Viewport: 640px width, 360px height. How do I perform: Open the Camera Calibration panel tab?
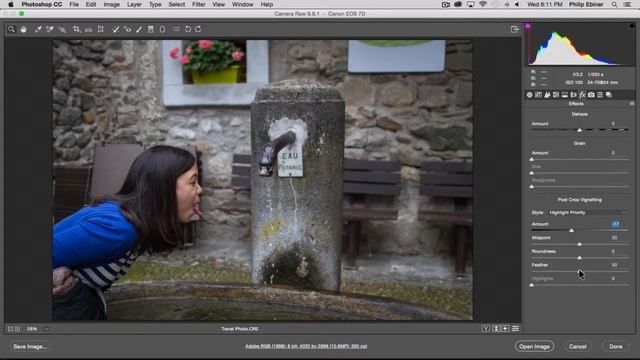tap(591, 95)
